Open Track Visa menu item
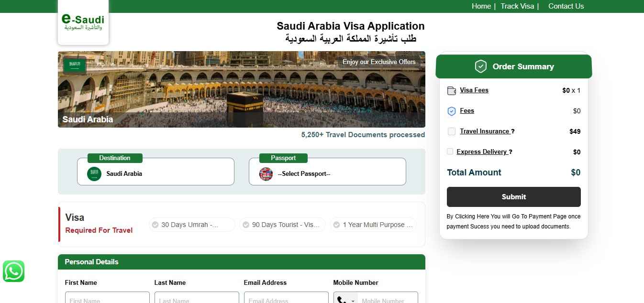Viewport: 644px width, 303px height. (517, 6)
